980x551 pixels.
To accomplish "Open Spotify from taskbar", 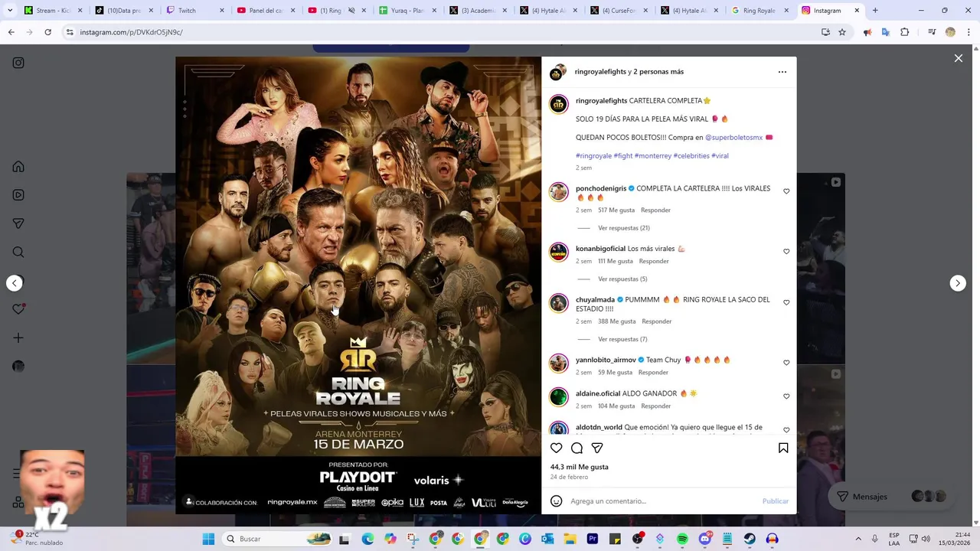I will pos(682,539).
